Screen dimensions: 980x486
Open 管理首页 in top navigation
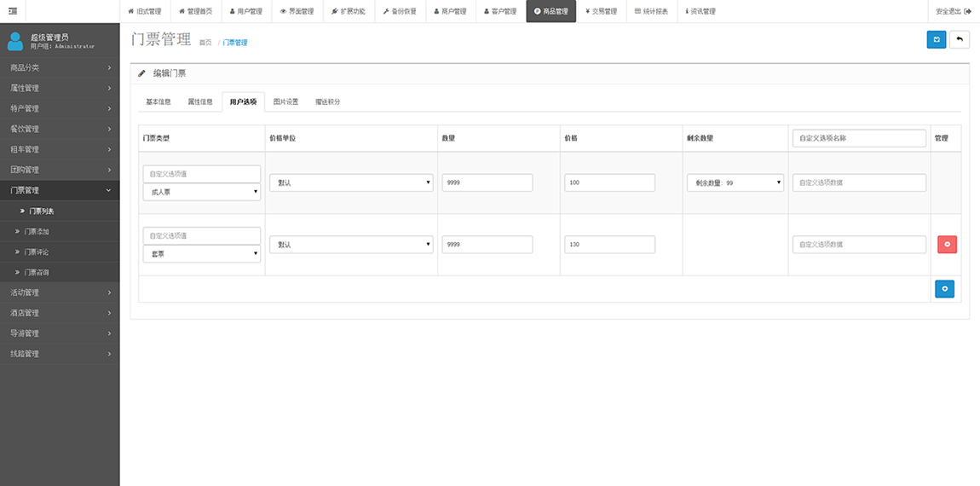click(x=196, y=11)
